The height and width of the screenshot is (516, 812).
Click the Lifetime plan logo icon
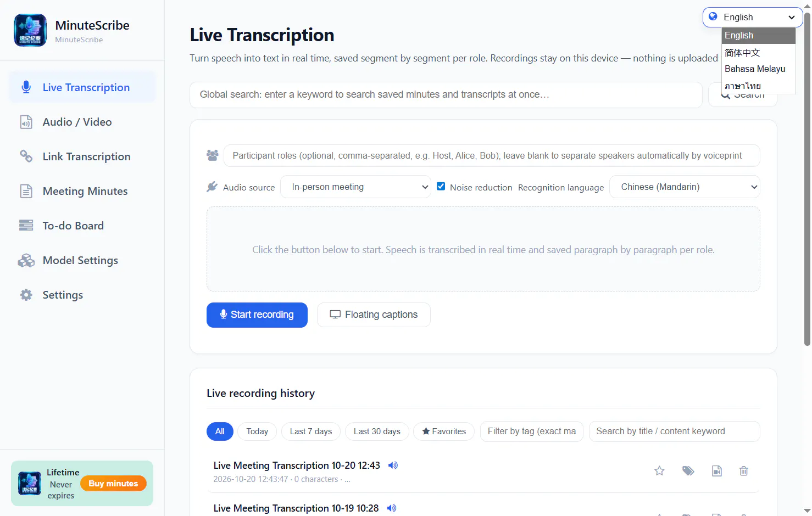30,484
